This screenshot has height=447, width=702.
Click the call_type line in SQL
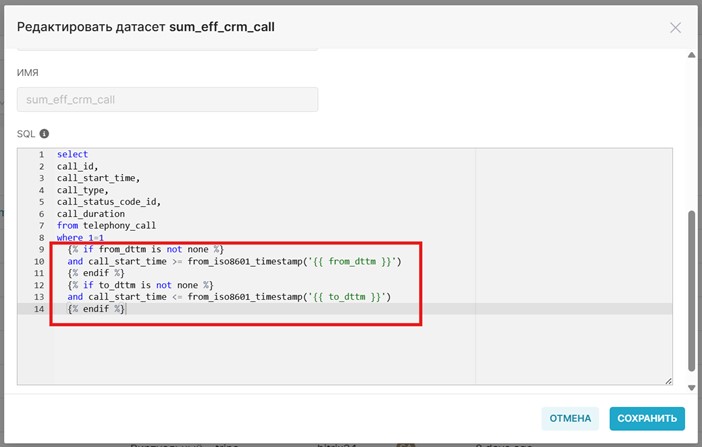point(82,190)
